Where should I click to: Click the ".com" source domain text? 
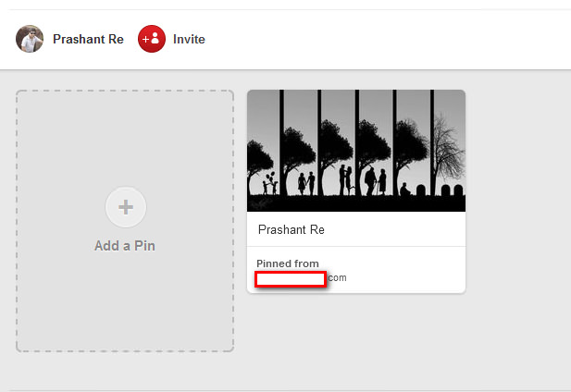coord(337,277)
